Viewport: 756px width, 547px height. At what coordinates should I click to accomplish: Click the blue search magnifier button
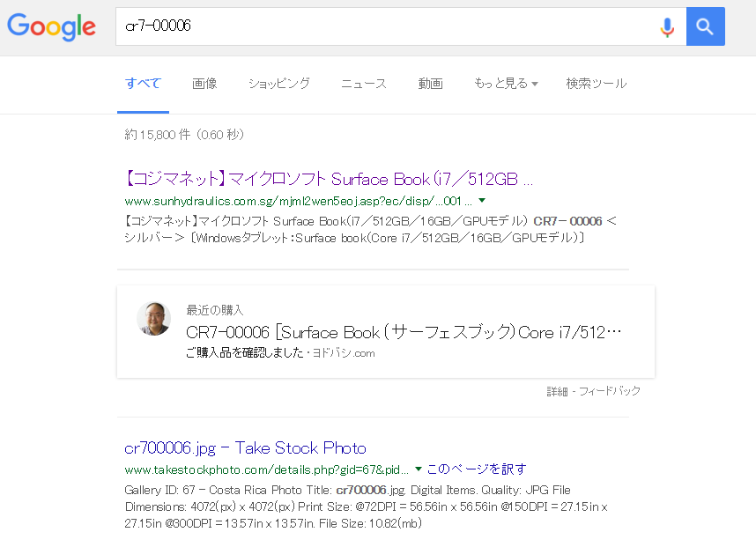pos(706,26)
